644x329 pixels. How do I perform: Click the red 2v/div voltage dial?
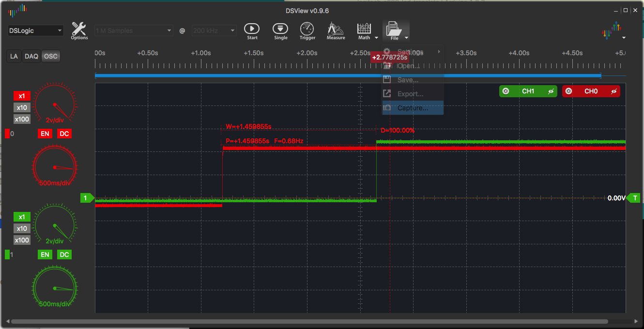coord(54,104)
